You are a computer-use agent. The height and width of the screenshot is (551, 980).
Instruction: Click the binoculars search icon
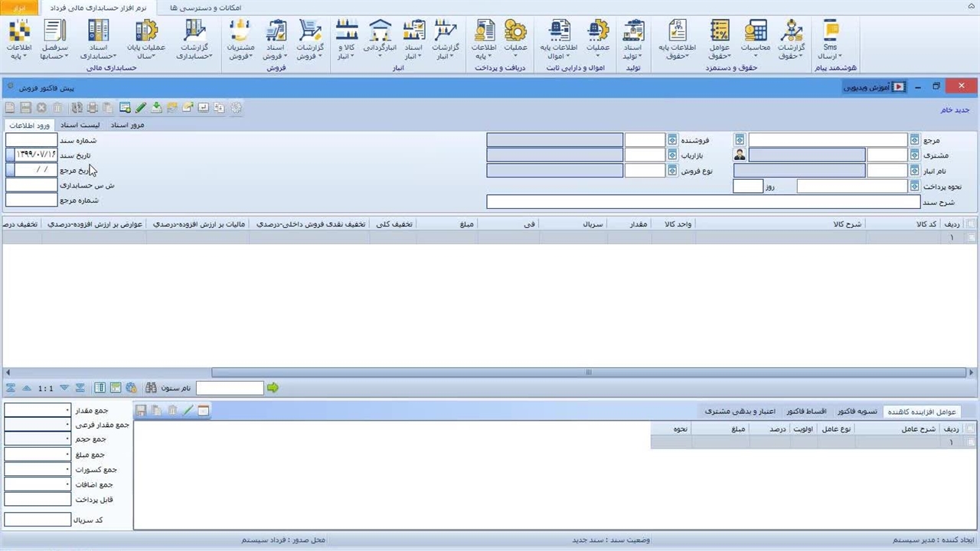tap(151, 388)
